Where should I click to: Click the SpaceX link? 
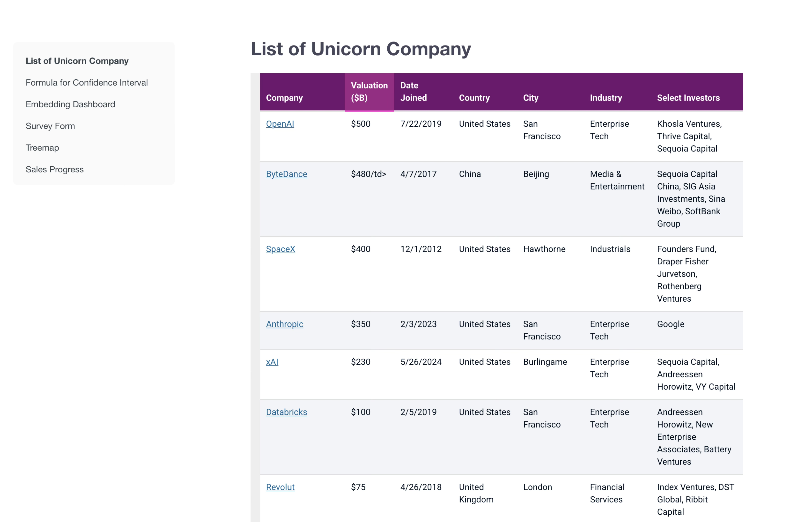(x=281, y=249)
